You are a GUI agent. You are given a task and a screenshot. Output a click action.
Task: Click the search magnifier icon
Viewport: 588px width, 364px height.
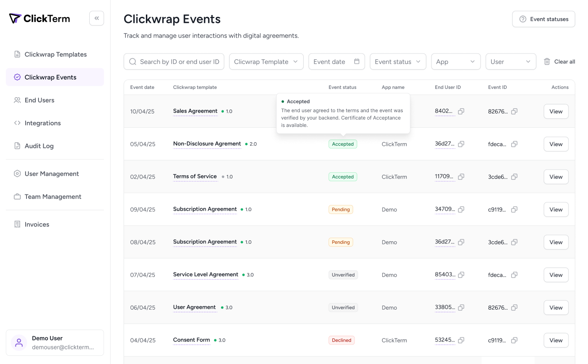coord(133,62)
